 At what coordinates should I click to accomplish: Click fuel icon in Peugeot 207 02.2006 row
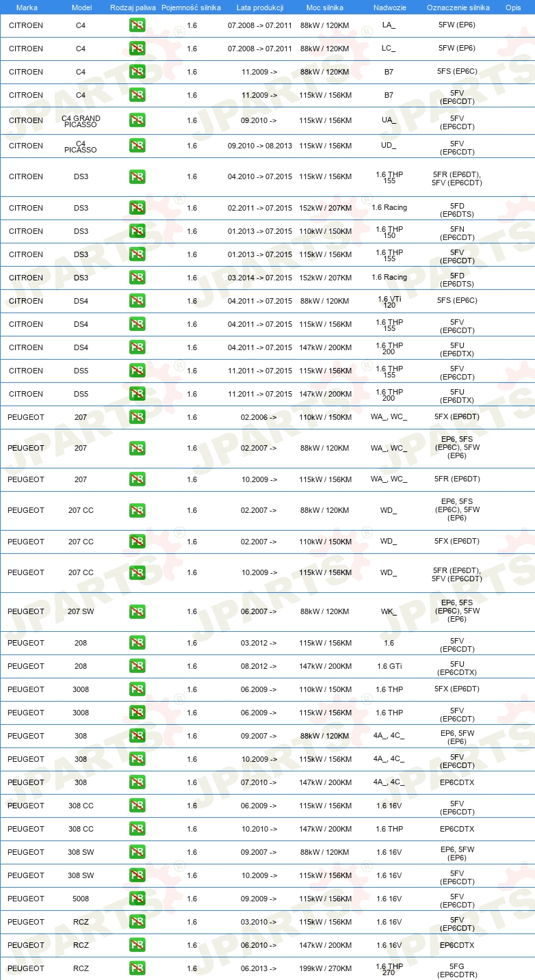[138, 417]
